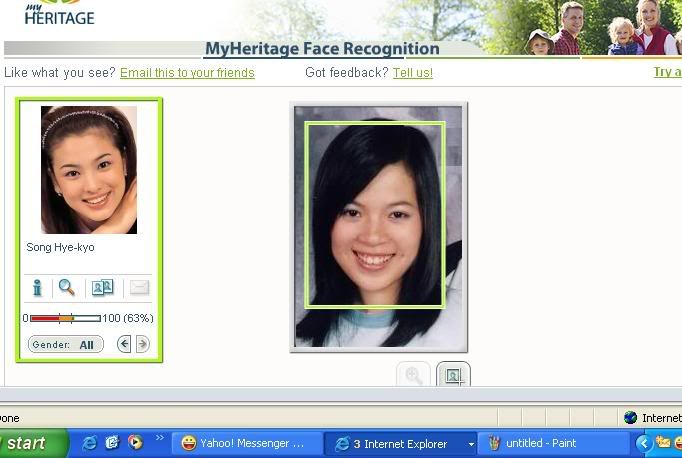
Task: Open the MyHeritage logo
Action: [x=59, y=13]
